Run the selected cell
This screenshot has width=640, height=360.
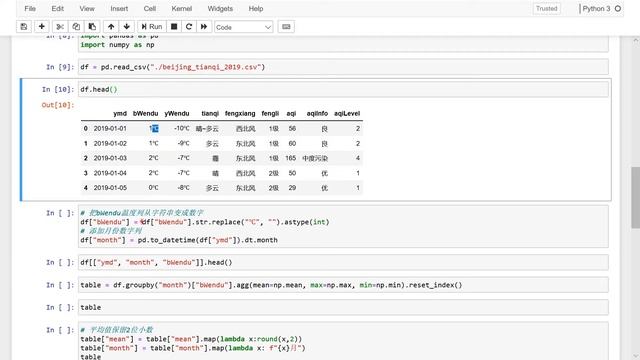151,27
